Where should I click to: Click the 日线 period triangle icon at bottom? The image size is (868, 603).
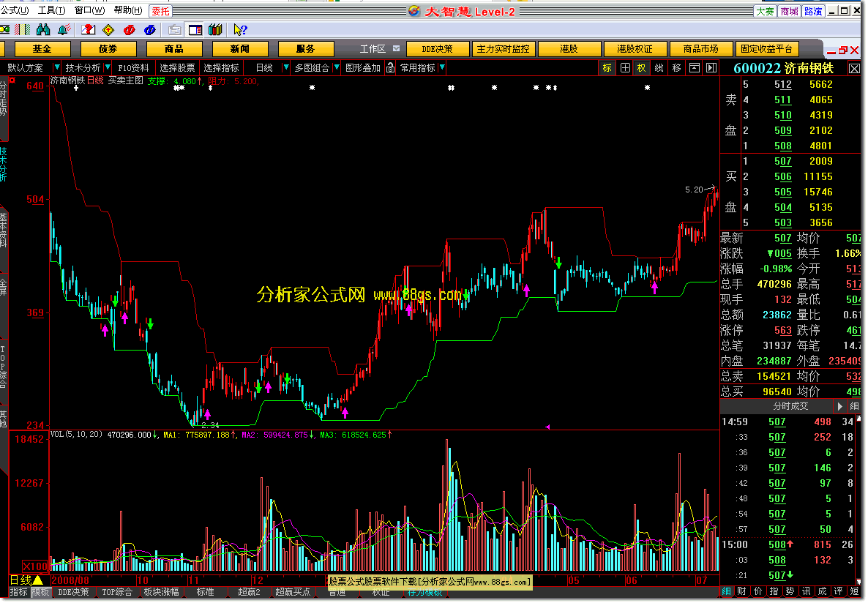(x=37, y=580)
